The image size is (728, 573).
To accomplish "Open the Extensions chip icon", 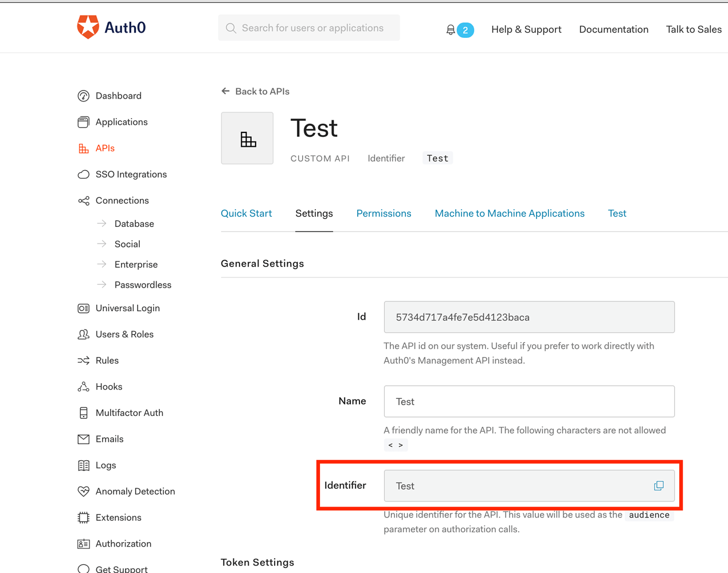I will click(x=84, y=517).
